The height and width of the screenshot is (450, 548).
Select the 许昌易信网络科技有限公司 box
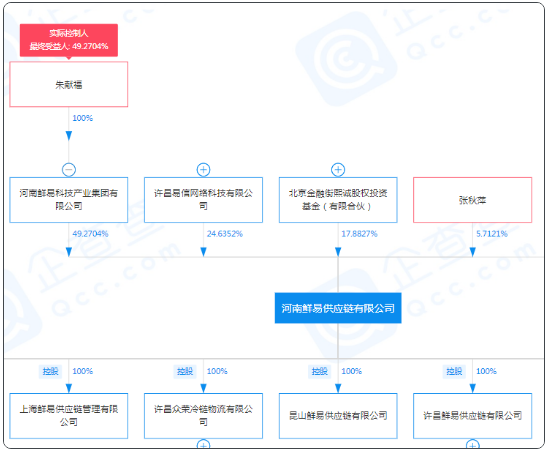(203, 200)
